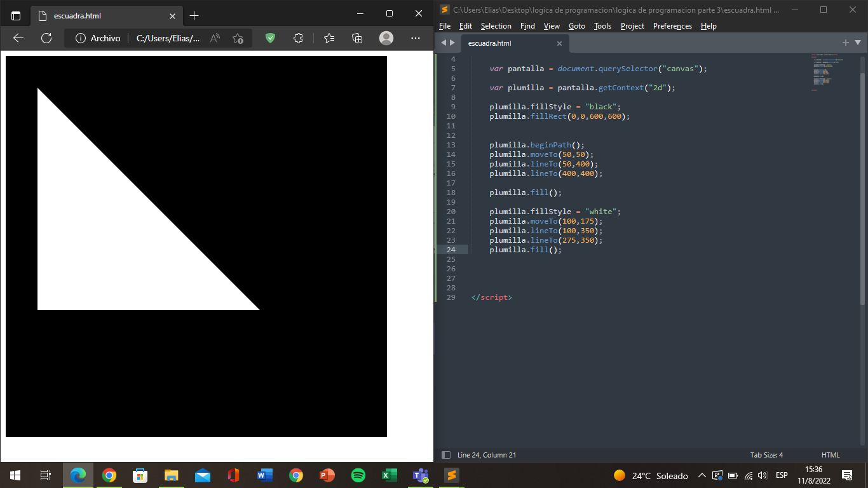The height and width of the screenshot is (488, 868).
Task: Open the Goto menu
Action: pyautogui.click(x=577, y=26)
